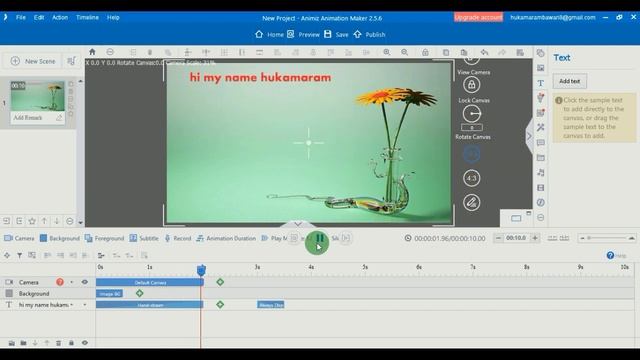Click the Preview button

click(x=303, y=34)
